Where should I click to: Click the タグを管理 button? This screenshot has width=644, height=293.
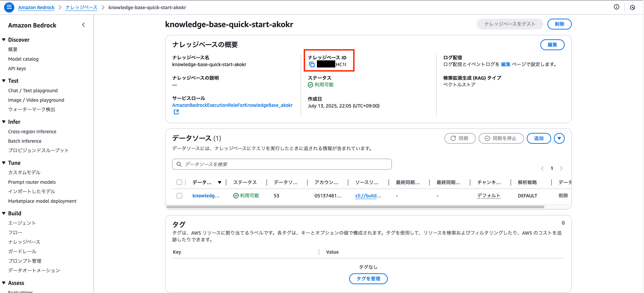[x=368, y=278]
